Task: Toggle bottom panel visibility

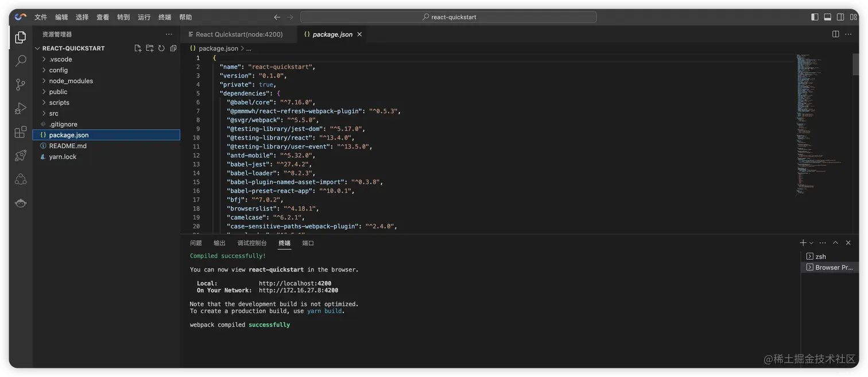Action: (827, 17)
